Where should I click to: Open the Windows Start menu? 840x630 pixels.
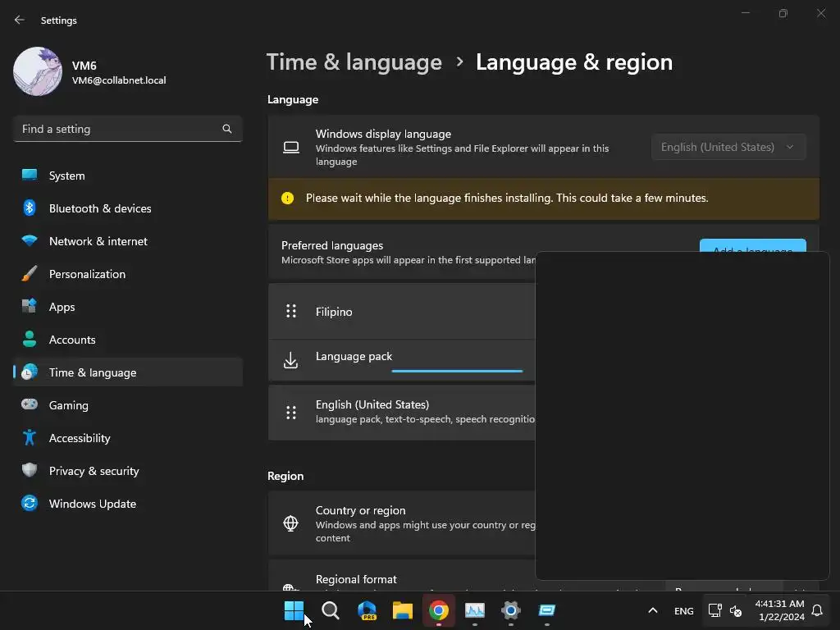pos(294,610)
